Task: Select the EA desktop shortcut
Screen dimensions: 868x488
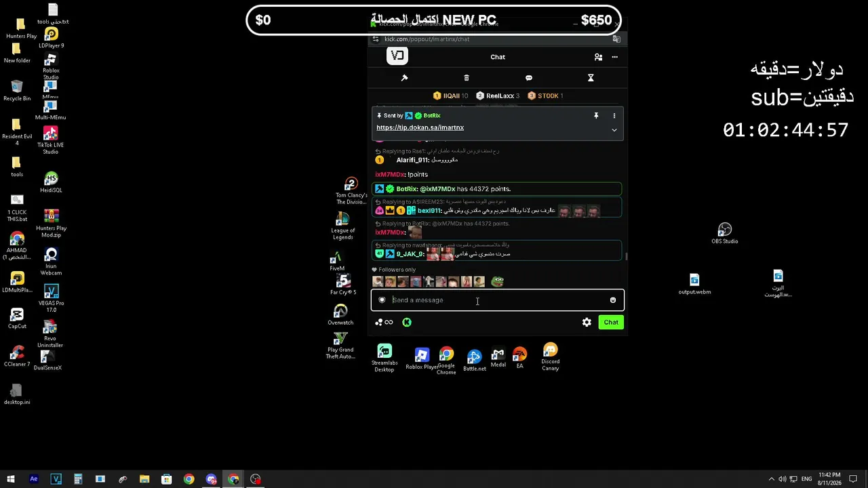Action: (519, 358)
